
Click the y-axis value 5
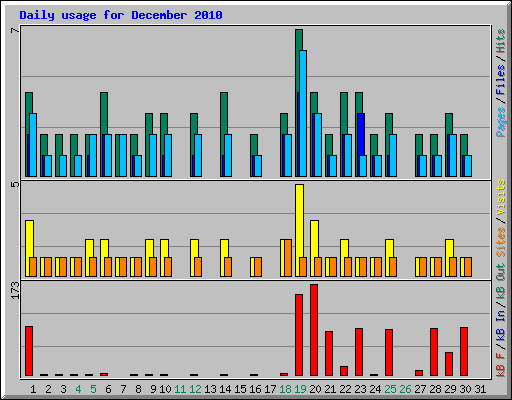point(15,184)
